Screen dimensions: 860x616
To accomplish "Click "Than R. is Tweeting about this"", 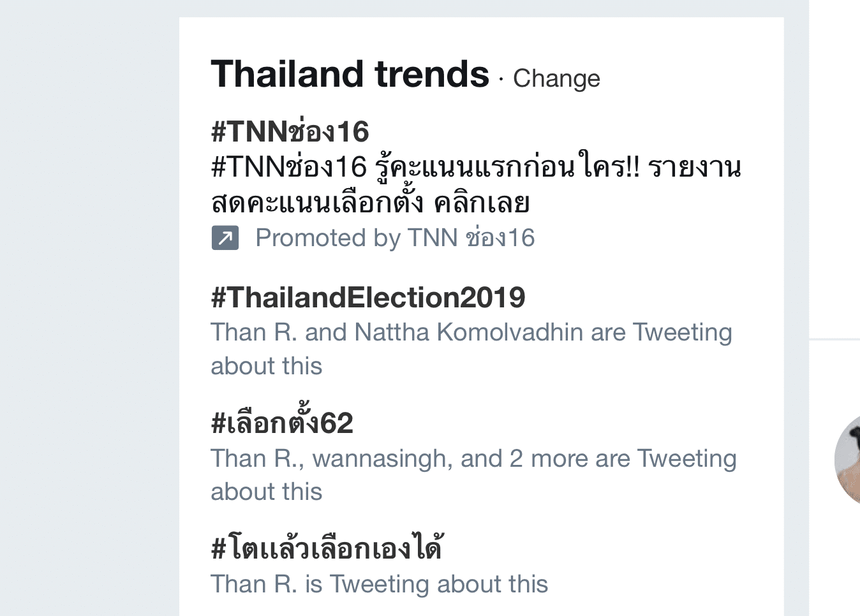I will (380, 584).
